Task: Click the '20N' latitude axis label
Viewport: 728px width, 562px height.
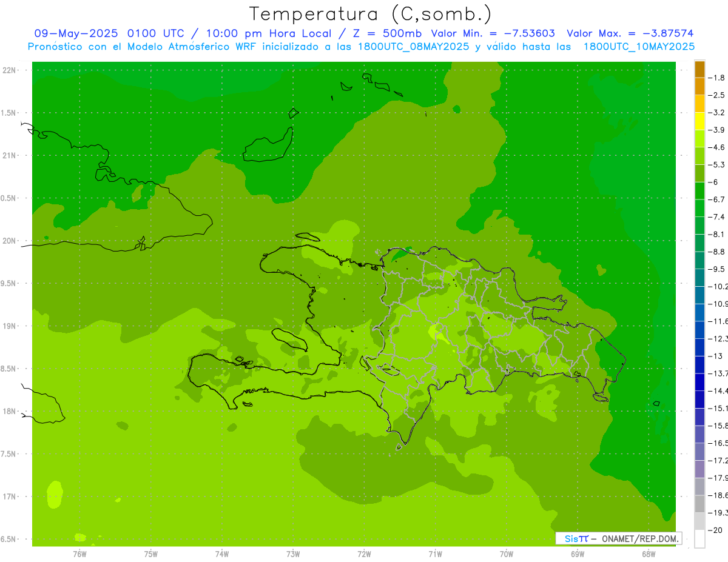Action: (x=10, y=241)
